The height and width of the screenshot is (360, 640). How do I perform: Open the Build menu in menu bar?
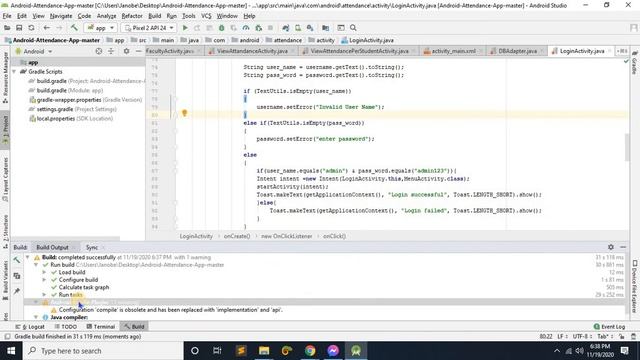(154, 16)
